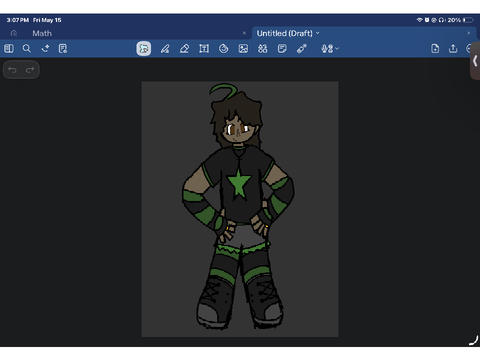Expand the collapsed side panel handle
The width and height of the screenshot is (480, 360).
[475, 61]
